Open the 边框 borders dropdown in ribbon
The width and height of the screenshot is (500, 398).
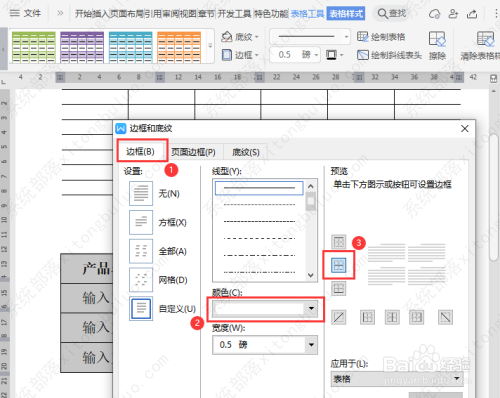(240, 55)
